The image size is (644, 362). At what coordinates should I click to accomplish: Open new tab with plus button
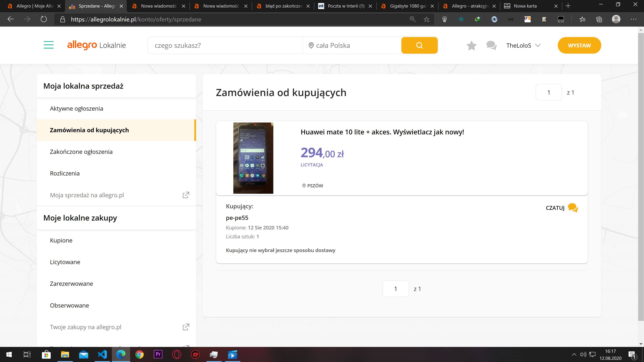[x=568, y=6]
